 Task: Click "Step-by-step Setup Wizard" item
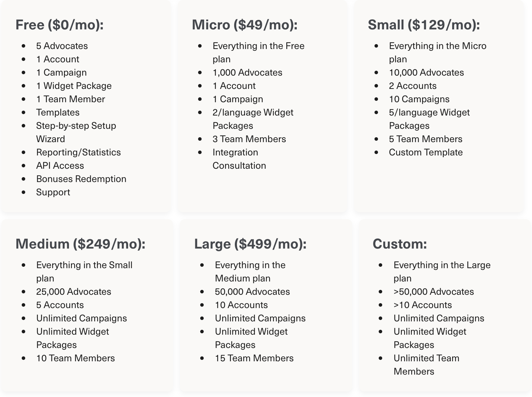pos(76,132)
